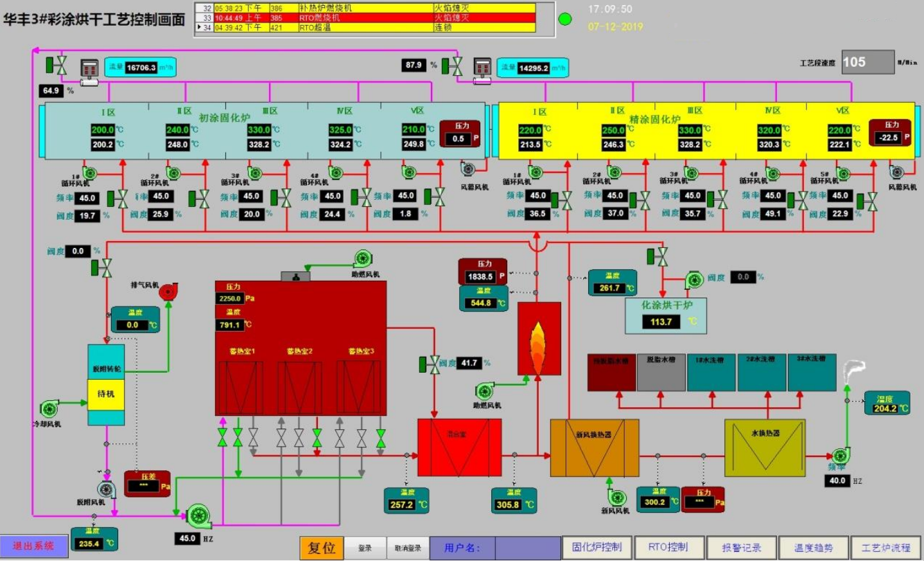Click the red 排气风机 exhaust fan icon

[x=168, y=292]
